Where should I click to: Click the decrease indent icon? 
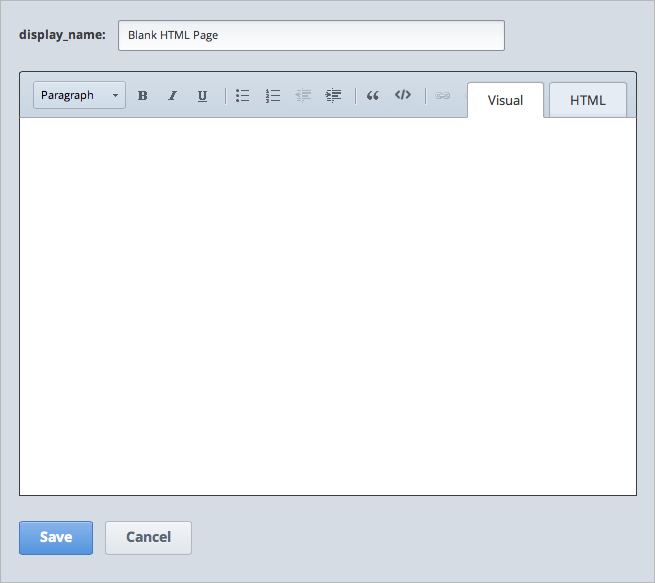(303, 96)
